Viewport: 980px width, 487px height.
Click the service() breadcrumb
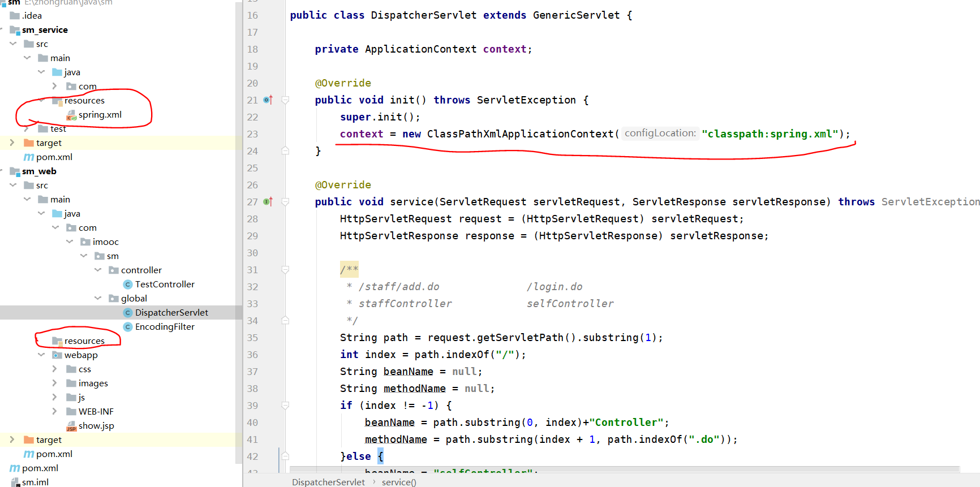pyautogui.click(x=399, y=482)
